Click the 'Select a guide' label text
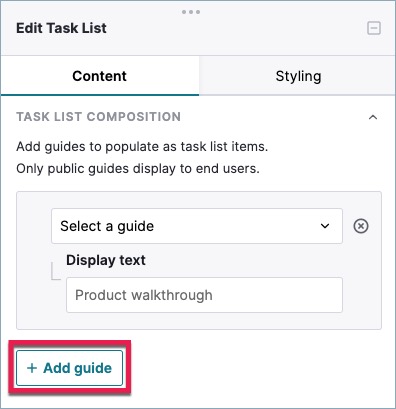Screen dimensions: 396x409 click(x=107, y=226)
